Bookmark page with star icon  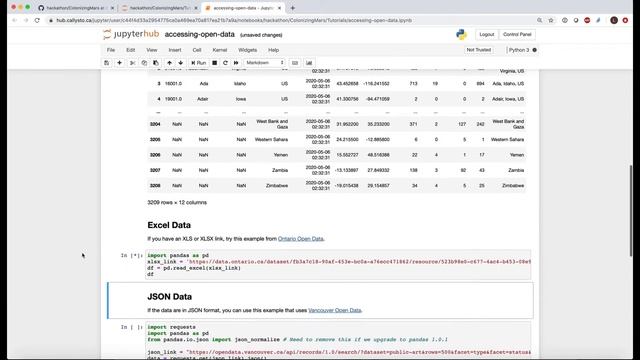(x=551, y=20)
